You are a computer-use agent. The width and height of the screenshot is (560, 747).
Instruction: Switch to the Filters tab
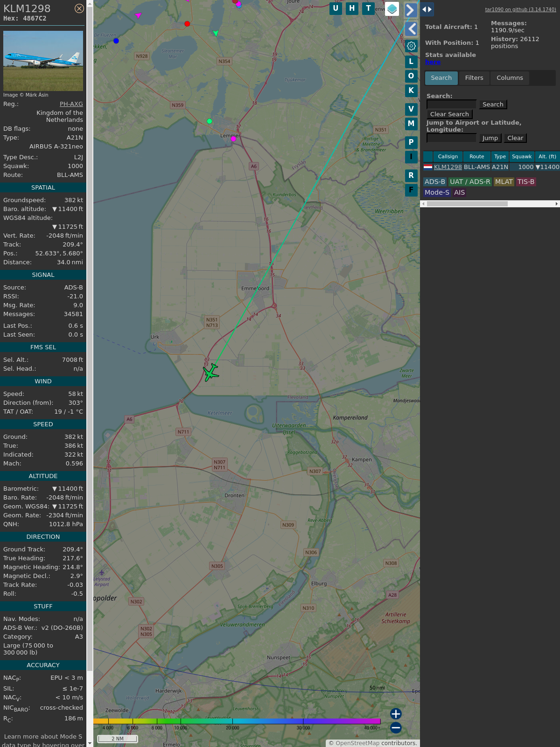click(474, 78)
